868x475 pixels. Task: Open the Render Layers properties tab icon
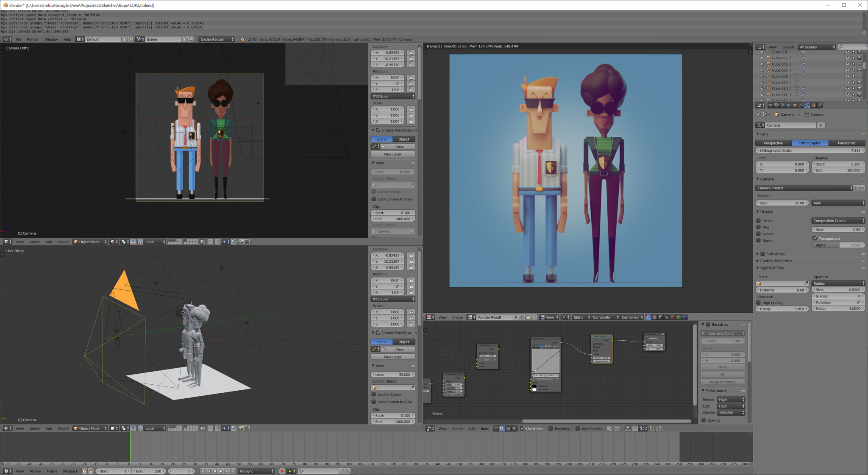[776, 106]
